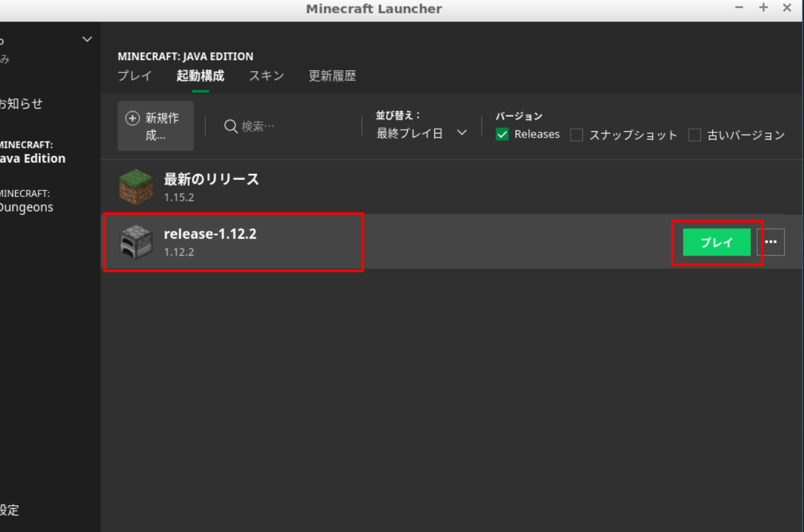Select Minecraft Java Edition in sidebar
Viewport: 804px width, 532px height.
(x=33, y=151)
